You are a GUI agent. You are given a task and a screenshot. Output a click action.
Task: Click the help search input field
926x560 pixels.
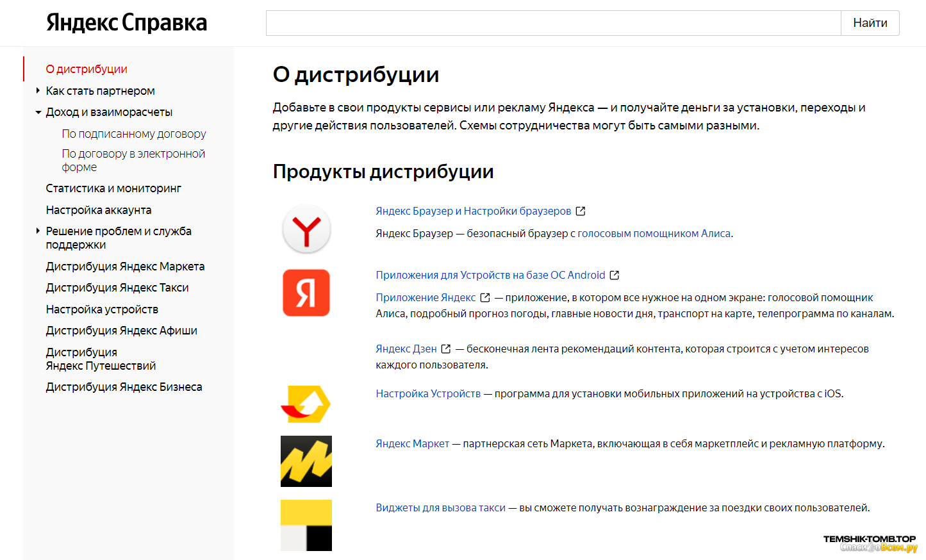(554, 23)
